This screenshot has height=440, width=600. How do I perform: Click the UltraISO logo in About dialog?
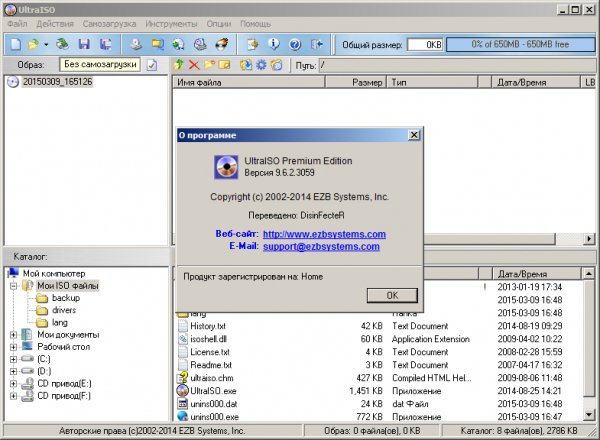(226, 167)
